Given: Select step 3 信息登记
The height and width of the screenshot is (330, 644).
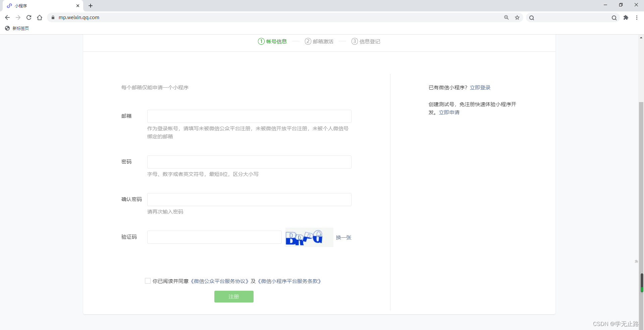Looking at the screenshot, I should point(366,41).
